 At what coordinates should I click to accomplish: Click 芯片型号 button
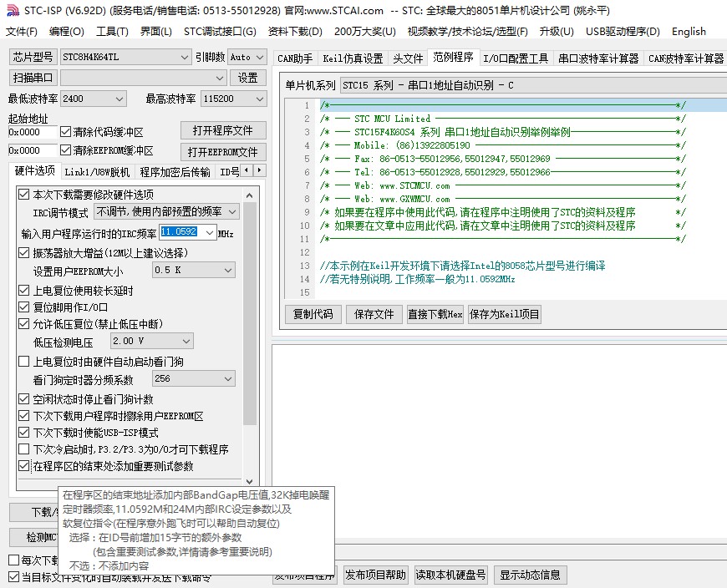coord(33,57)
